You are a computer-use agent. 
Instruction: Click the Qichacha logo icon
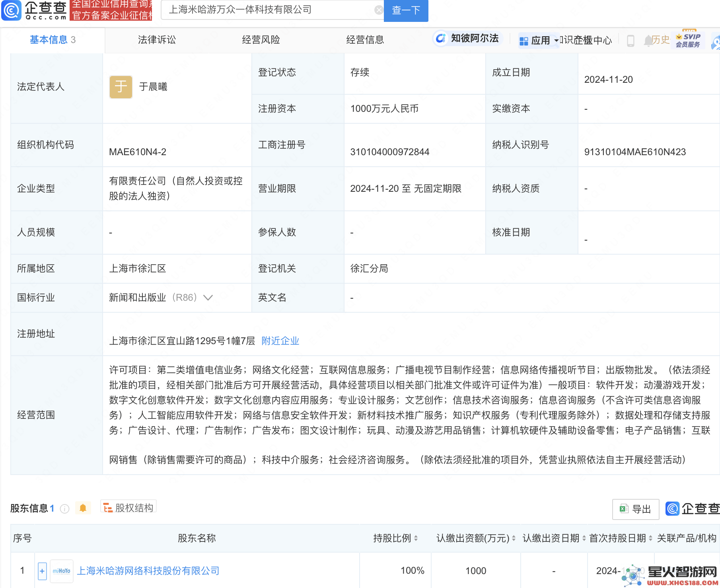(12, 10)
